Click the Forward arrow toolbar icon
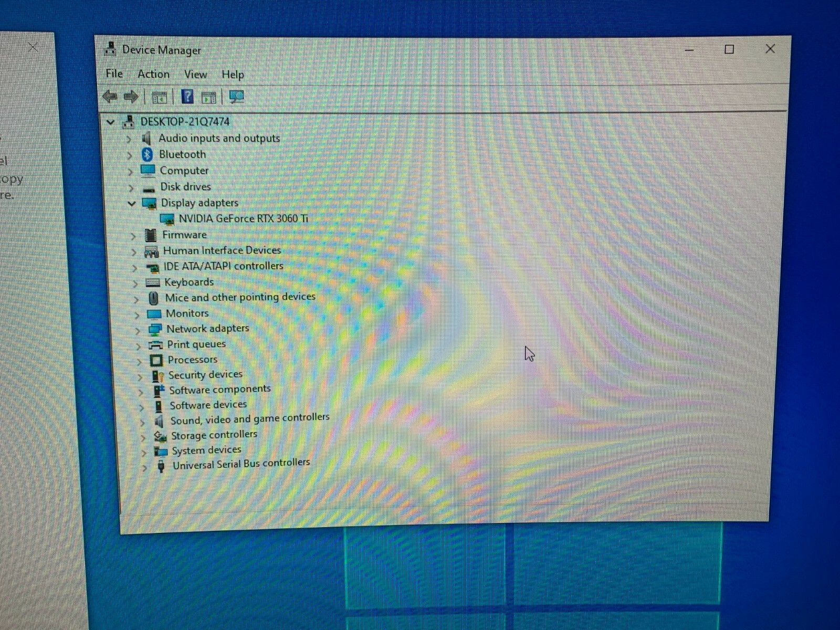This screenshot has width=840, height=630. pos(131,97)
